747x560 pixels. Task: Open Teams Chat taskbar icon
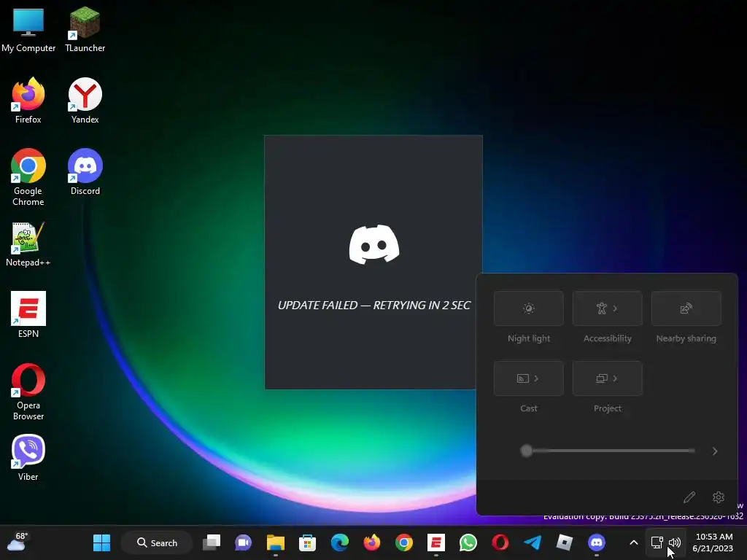pyautogui.click(x=244, y=542)
